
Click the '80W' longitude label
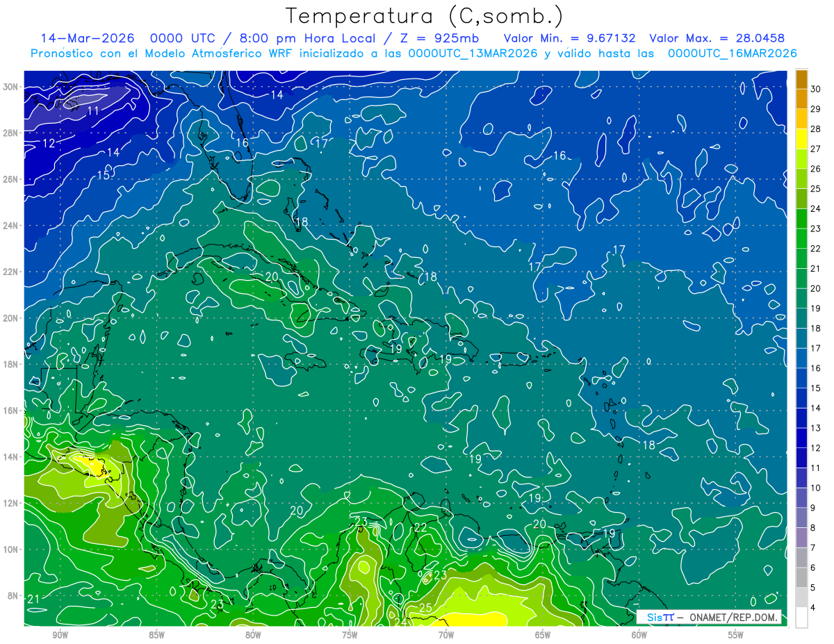click(x=253, y=636)
